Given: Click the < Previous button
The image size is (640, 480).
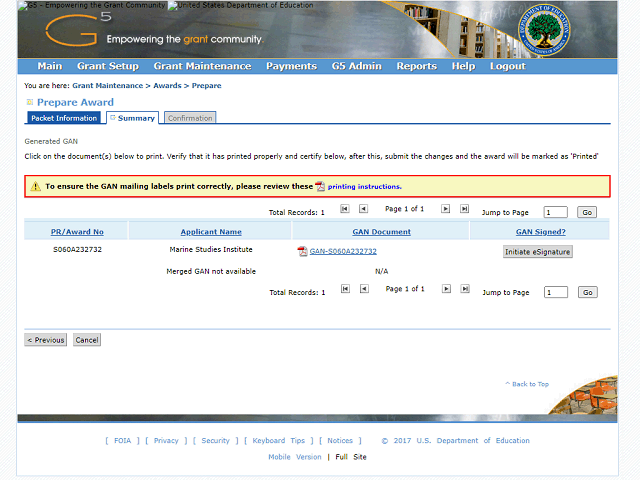Looking at the screenshot, I should (45, 340).
